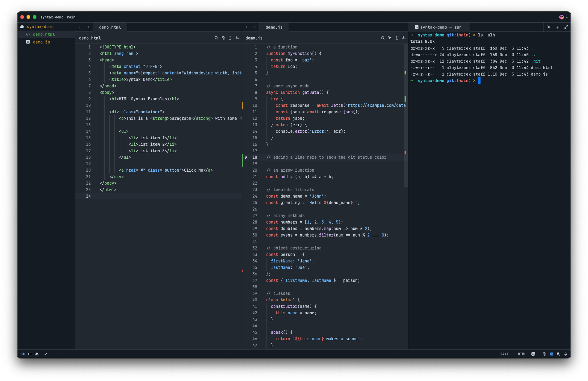
Task: Open the HTML language selector
Action: 522,354
